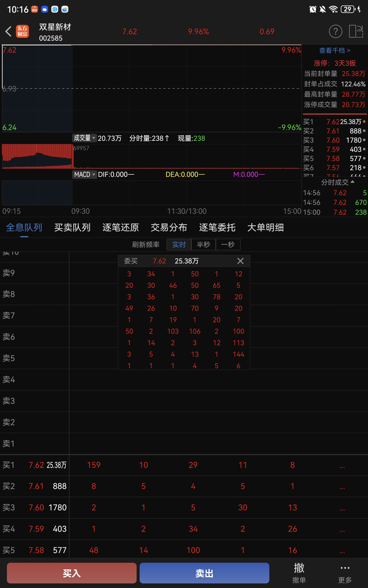Screen dimensions: 368x588
Task: Select 卖1 row label
Action: tap(9, 444)
